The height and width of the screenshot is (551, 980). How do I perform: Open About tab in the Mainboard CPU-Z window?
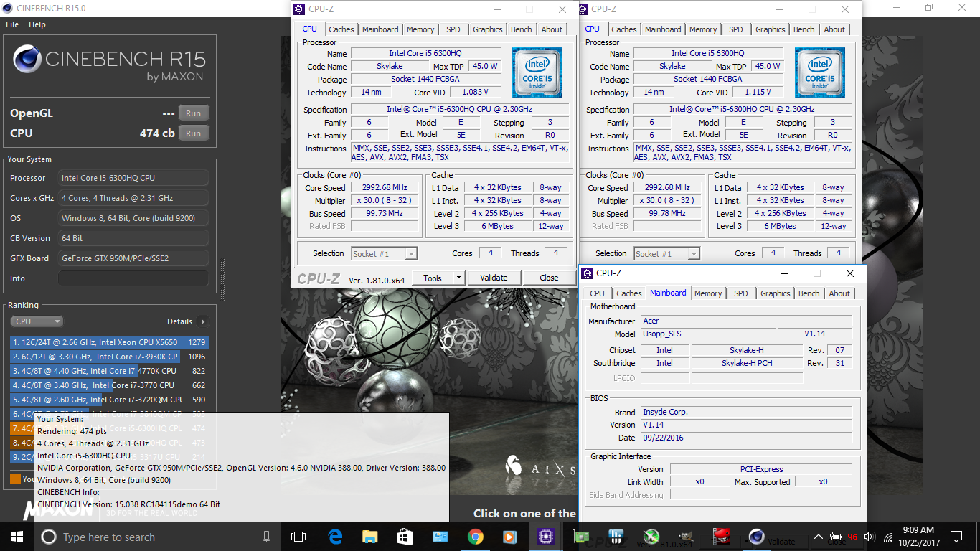tap(839, 293)
